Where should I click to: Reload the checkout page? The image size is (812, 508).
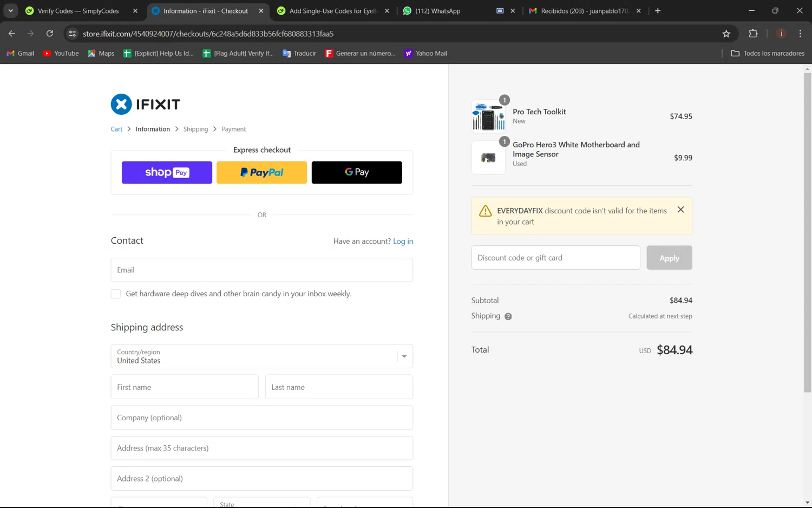[50, 34]
